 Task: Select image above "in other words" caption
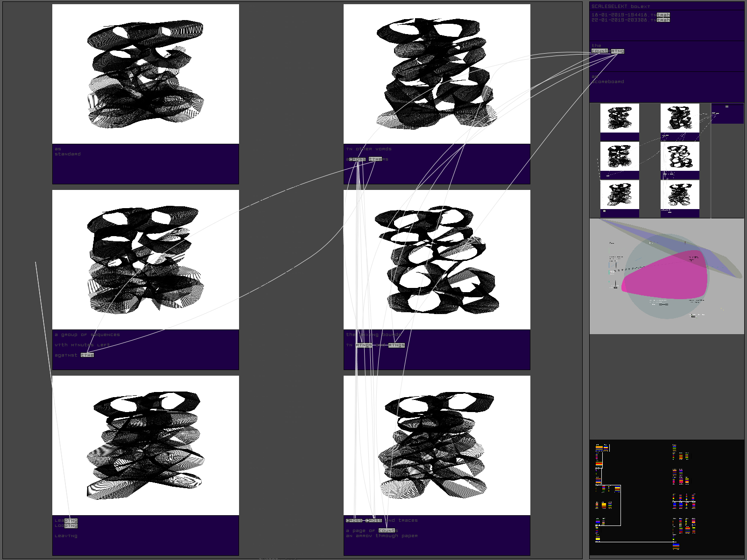437,74
